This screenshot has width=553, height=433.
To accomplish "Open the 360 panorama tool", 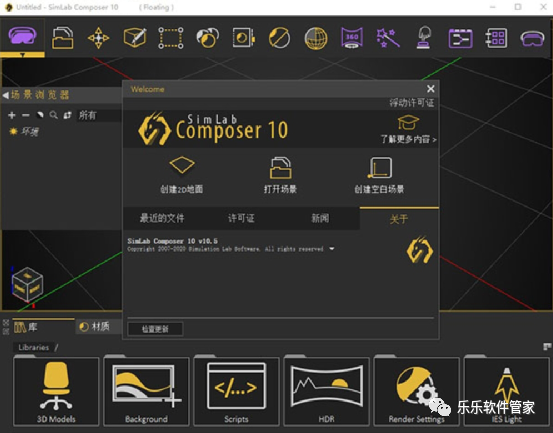I will click(x=352, y=38).
